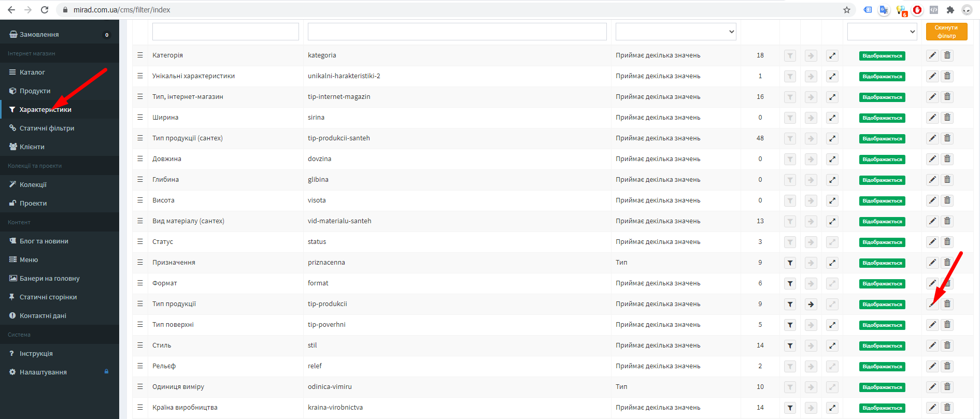980x419 pixels.
Task: Click drag handle icon of Рельєф row
Action: (140, 366)
